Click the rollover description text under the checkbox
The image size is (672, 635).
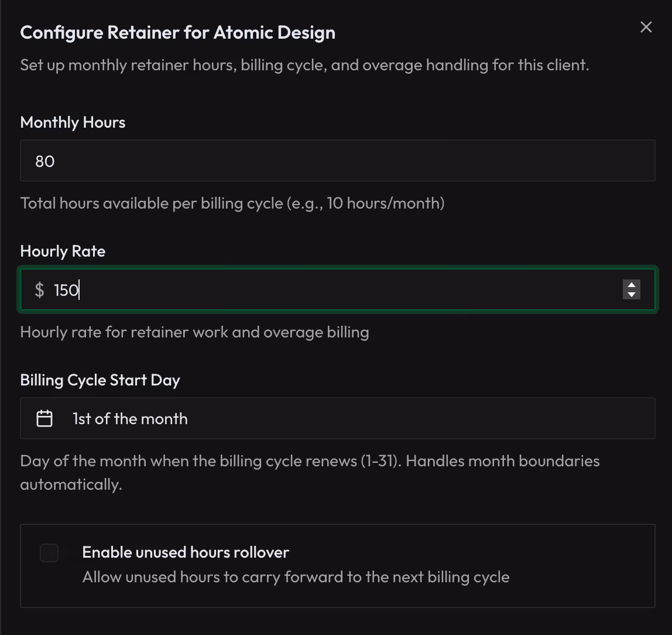pos(295,577)
